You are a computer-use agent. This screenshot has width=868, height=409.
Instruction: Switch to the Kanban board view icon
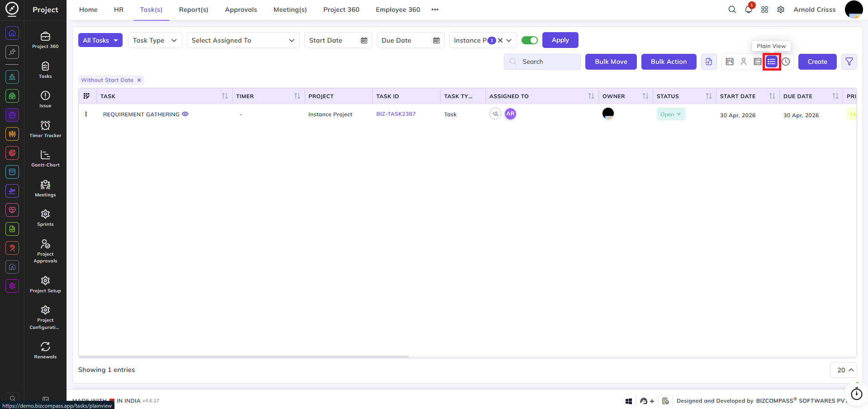(730, 62)
